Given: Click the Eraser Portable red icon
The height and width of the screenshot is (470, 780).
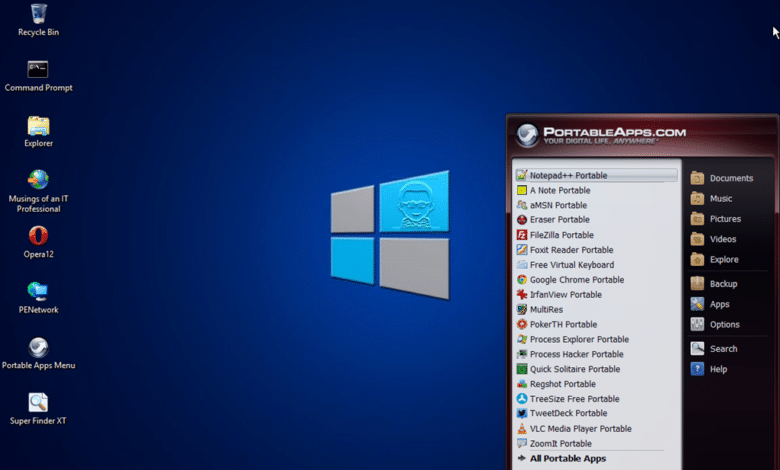Looking at the screenshot, I should point(522,220).
